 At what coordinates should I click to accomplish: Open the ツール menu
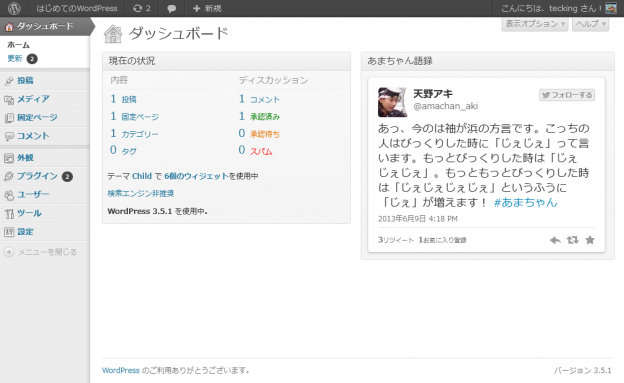(29, 213)
